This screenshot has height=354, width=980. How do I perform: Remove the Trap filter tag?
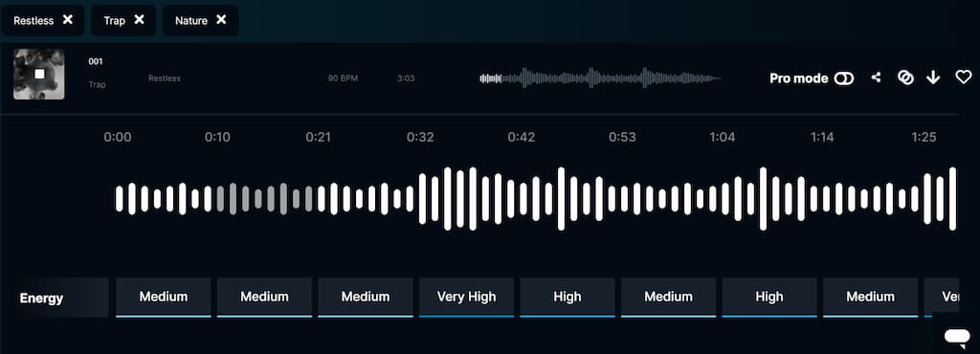[140, 19]
